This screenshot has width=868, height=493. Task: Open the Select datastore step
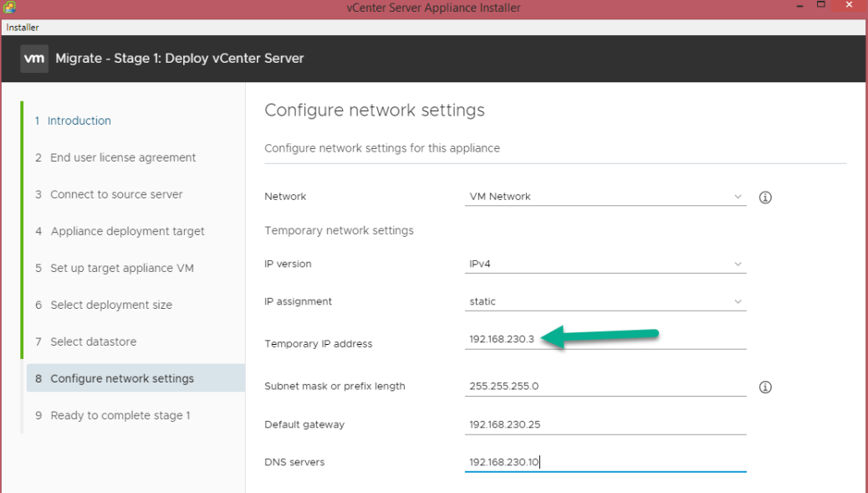point(93,342)
